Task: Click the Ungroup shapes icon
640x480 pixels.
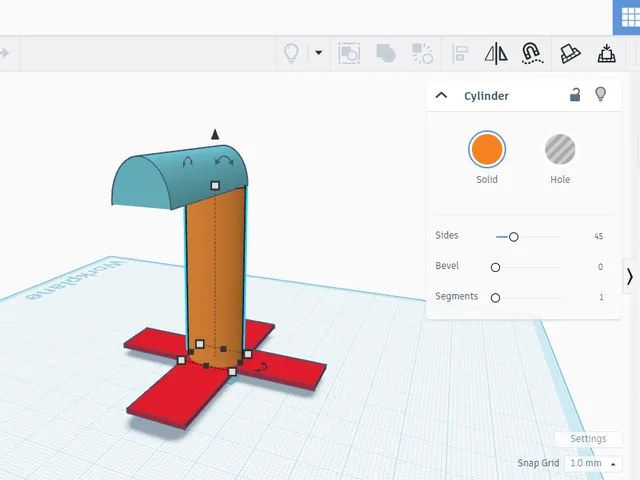Action: (422, 53)
